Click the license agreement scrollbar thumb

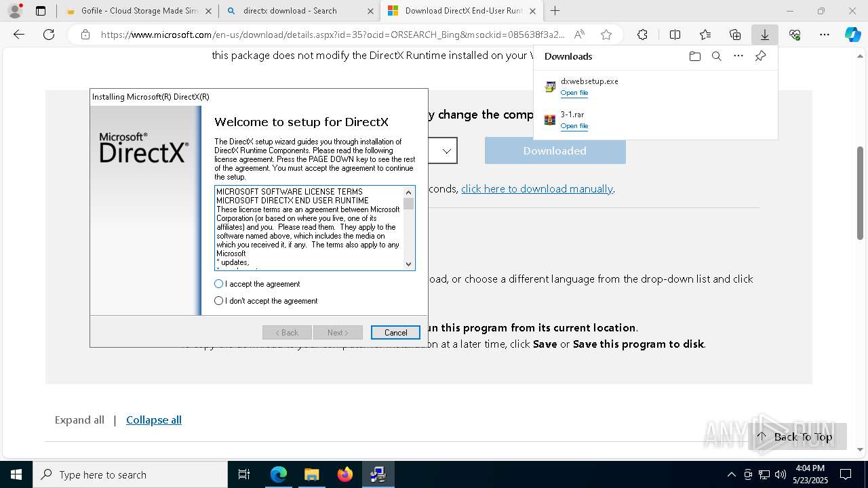(408, 204)
